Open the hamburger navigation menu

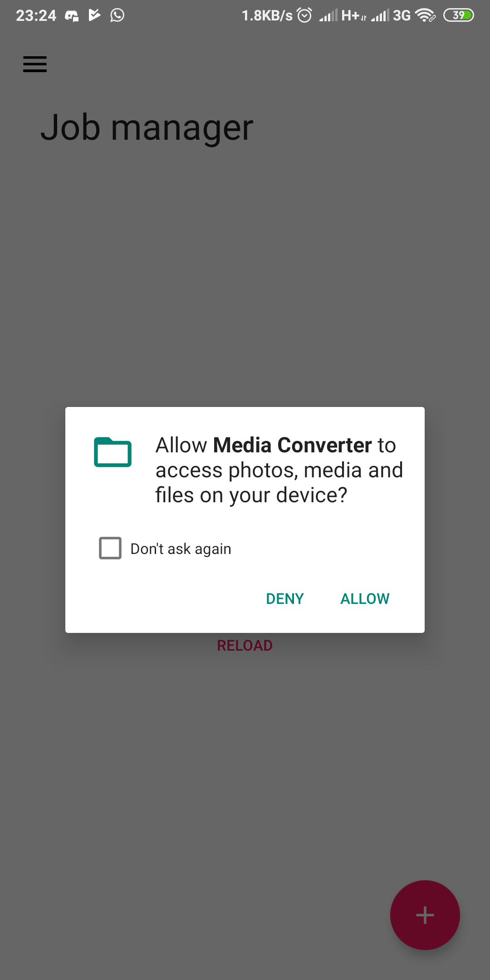coord(35,64)
